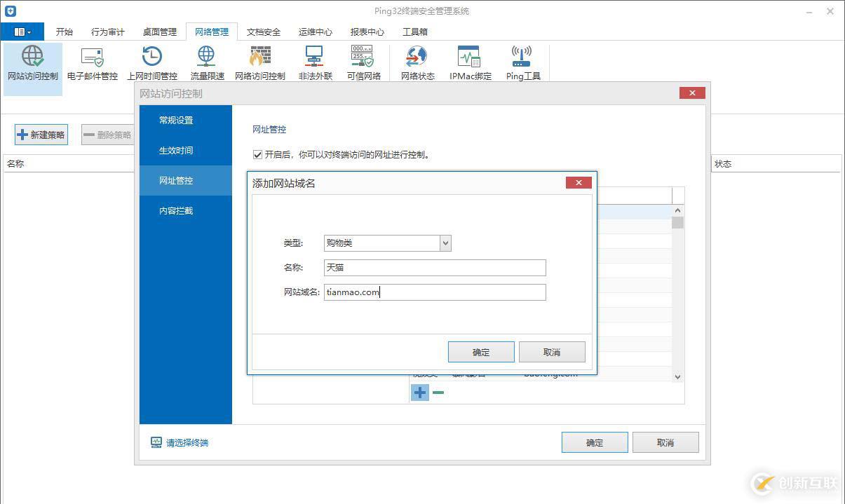
Task: Open 非法外联 ribbon tool
Action: 315,64
